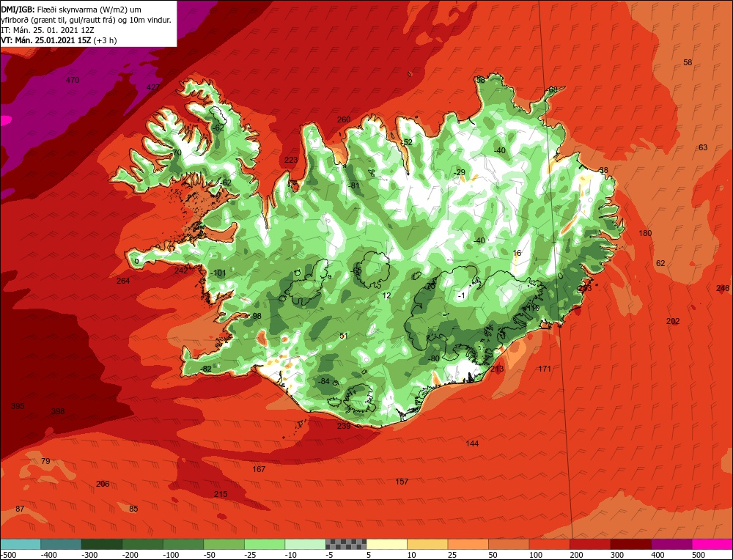Select the pale yellow swatch between 5 and 10

pyautogui.click(x=386, y=544)
